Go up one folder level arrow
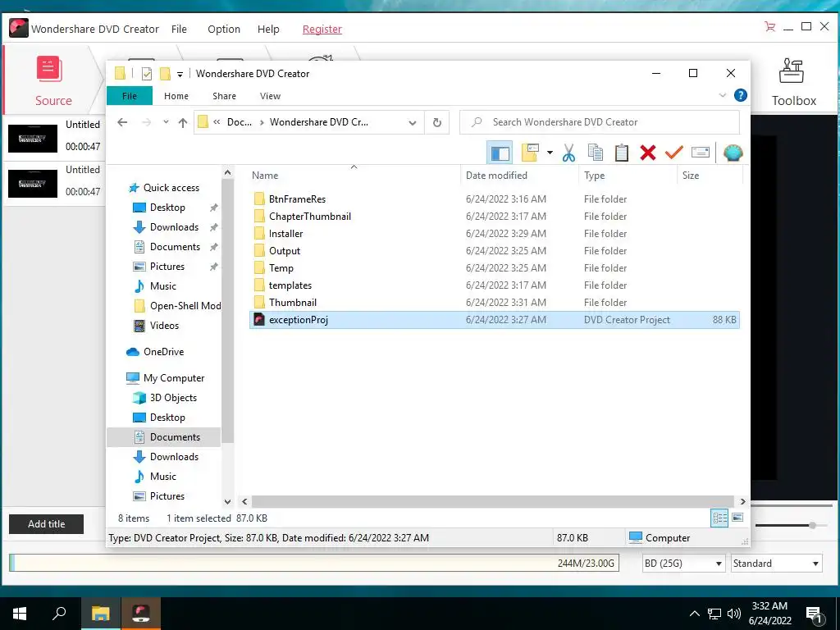 tap(183, 123)
